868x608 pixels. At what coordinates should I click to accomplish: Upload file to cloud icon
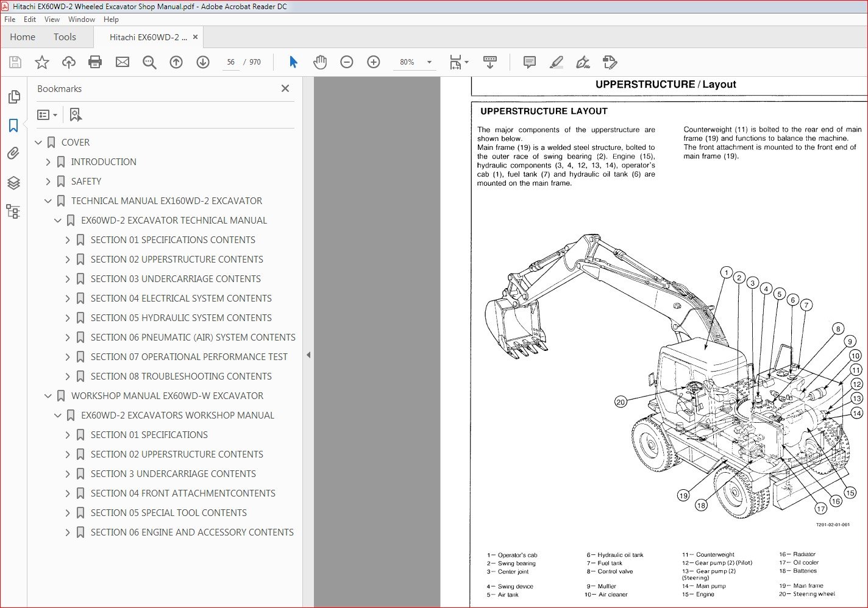click(x=69, y=62)
